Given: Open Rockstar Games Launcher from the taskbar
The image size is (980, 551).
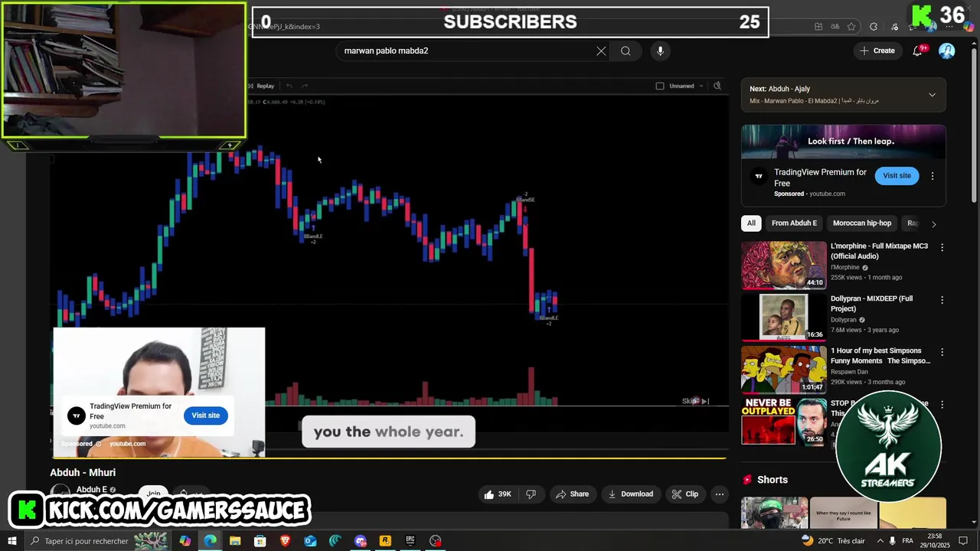Looking at the screenshot, I should pos(385,541).
